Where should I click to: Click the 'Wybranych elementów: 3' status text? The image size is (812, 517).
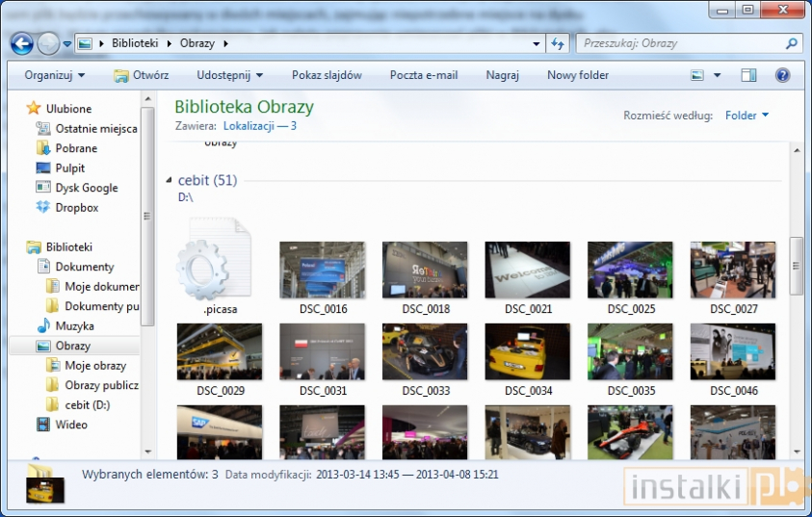150,475
